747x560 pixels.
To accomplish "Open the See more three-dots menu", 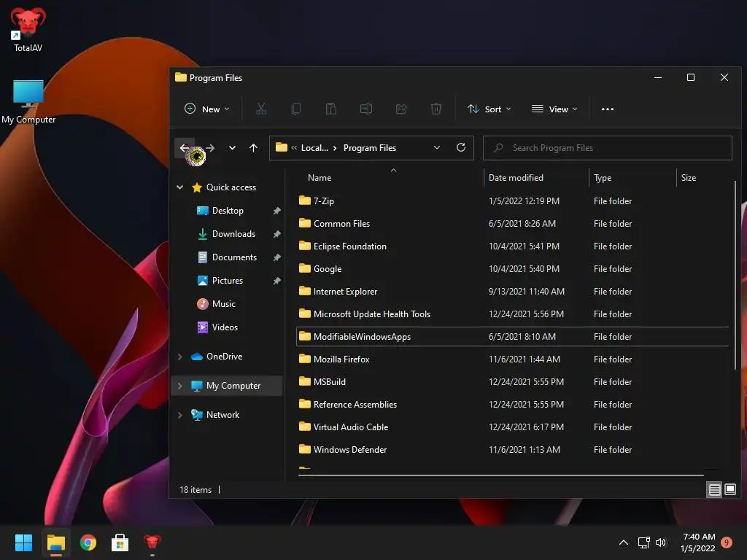I will [x=608, y=109].
